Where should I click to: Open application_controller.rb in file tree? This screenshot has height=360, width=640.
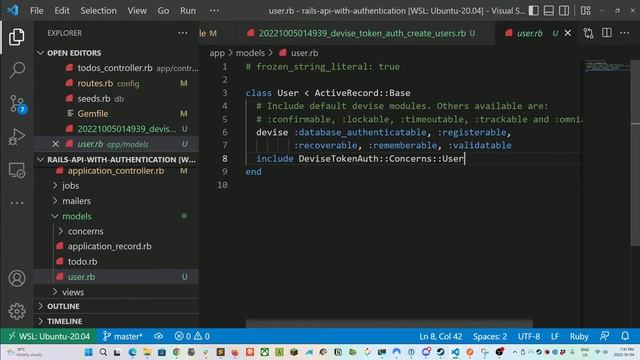pyautogui.click(x=116, y=171)
